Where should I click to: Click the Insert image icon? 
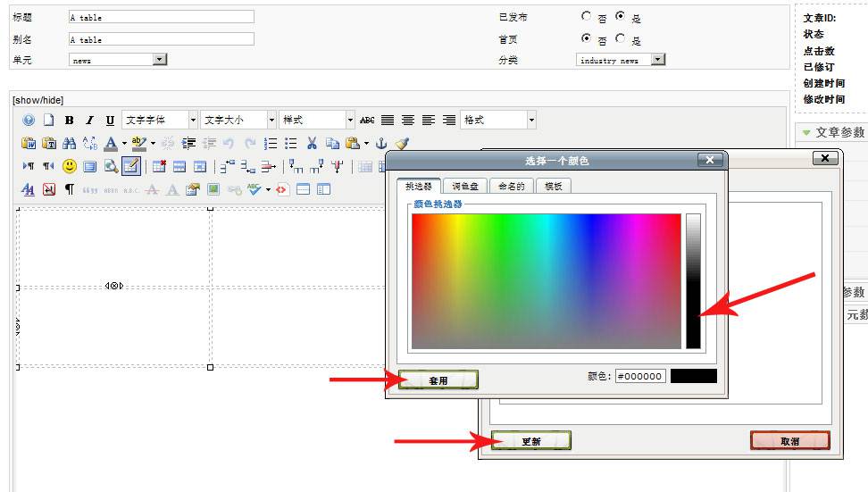click(213, 189)
